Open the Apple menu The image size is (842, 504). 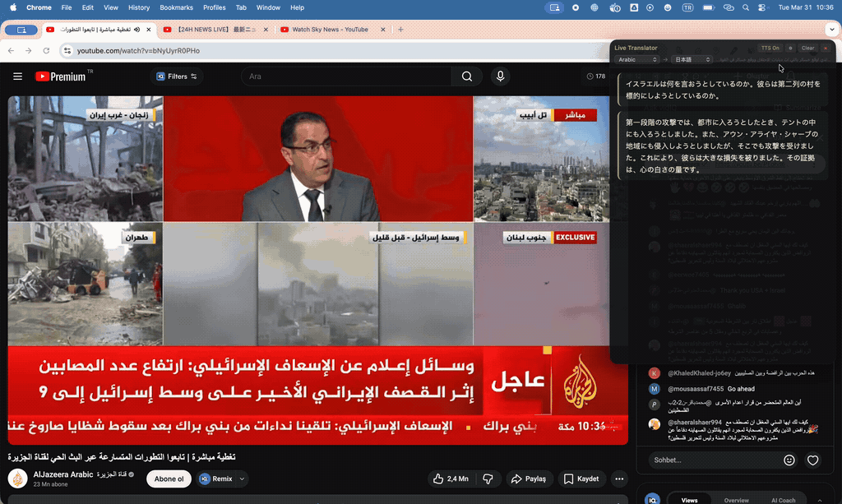tap(13, 7)
